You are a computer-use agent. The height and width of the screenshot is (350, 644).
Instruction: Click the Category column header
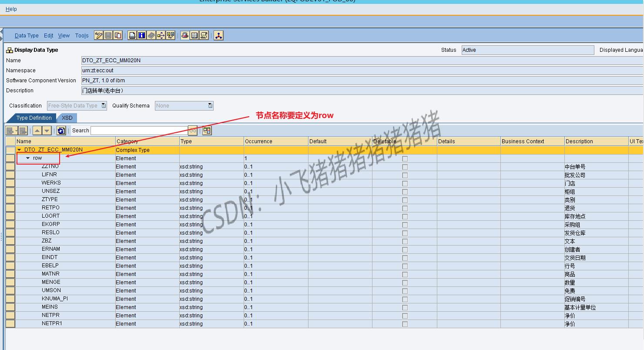[x=147, y=141]
